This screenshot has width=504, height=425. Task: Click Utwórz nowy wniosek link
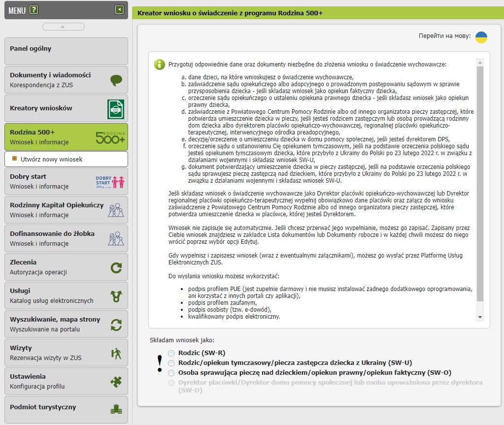(51, 160)
